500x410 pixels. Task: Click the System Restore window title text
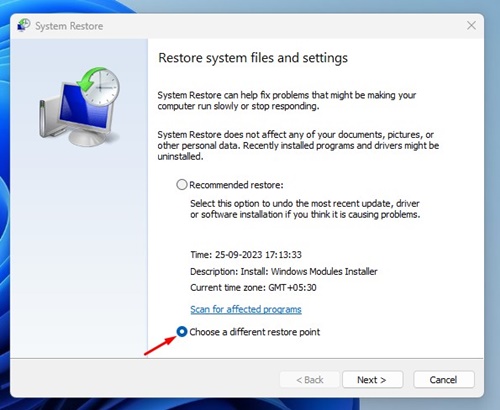[69, 26]
